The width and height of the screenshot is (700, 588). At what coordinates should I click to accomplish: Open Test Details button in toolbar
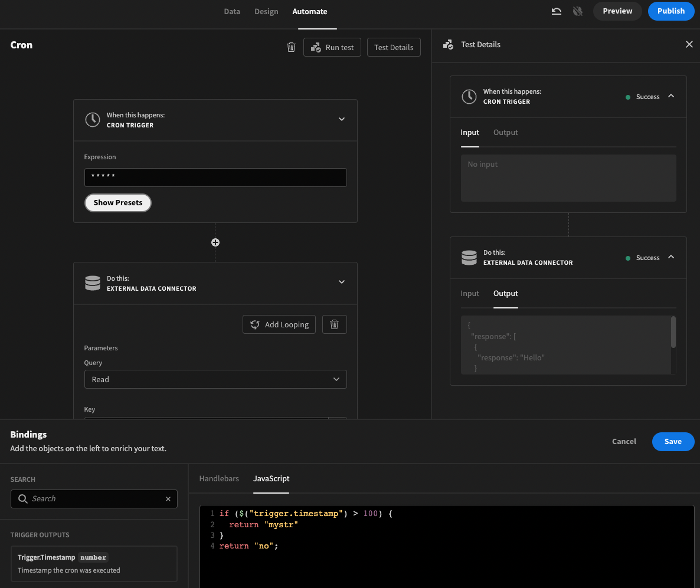click(x=394, y=47)
